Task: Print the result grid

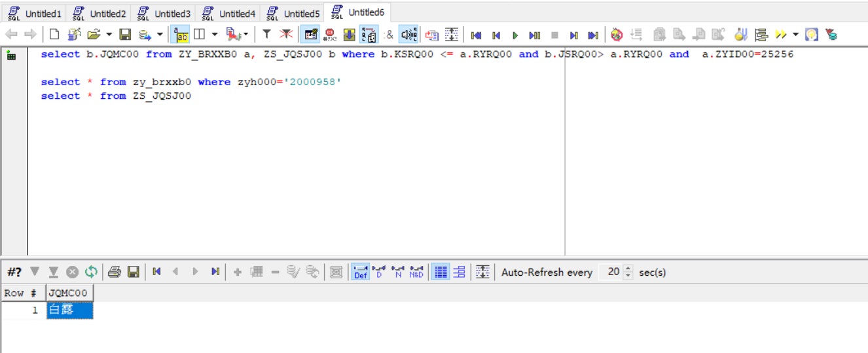Action: tap(115, 272)
